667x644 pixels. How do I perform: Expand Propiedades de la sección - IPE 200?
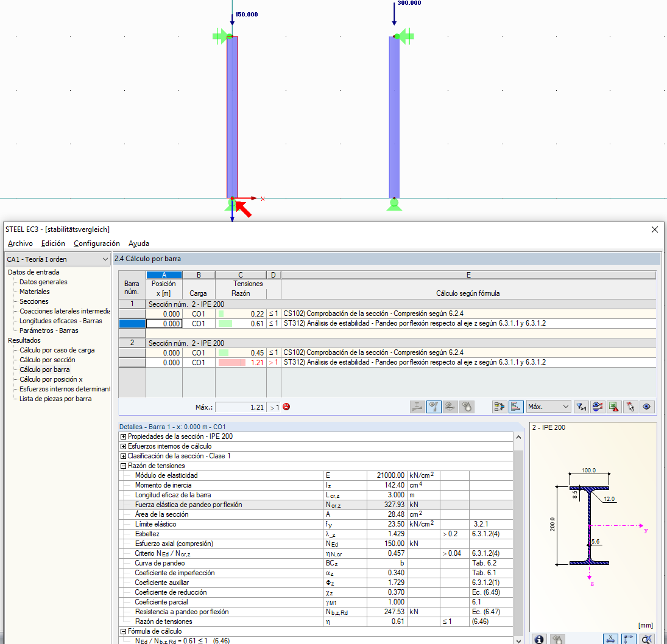(124, 436)
